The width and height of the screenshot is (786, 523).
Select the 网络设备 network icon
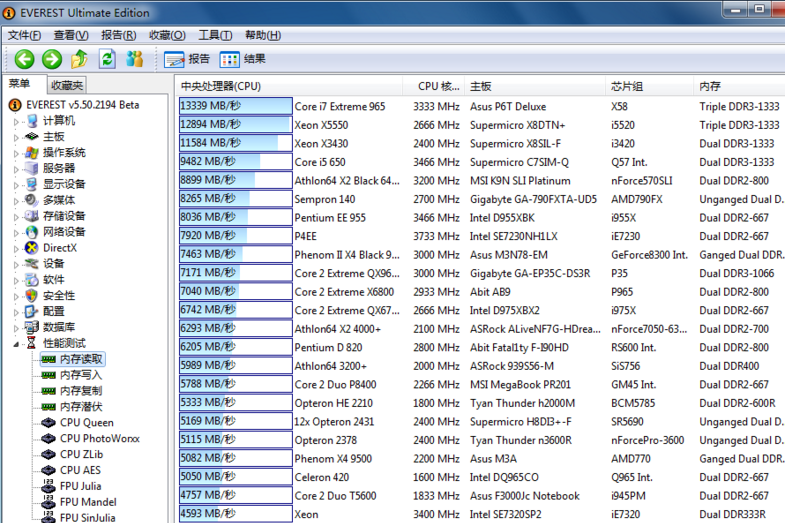[x=32, y=232]
